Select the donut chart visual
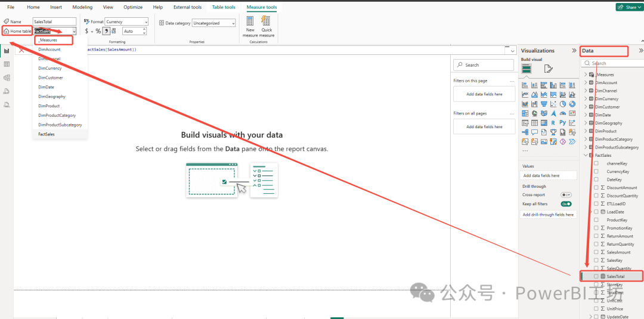The image size is (644, 319). [572, 104]
